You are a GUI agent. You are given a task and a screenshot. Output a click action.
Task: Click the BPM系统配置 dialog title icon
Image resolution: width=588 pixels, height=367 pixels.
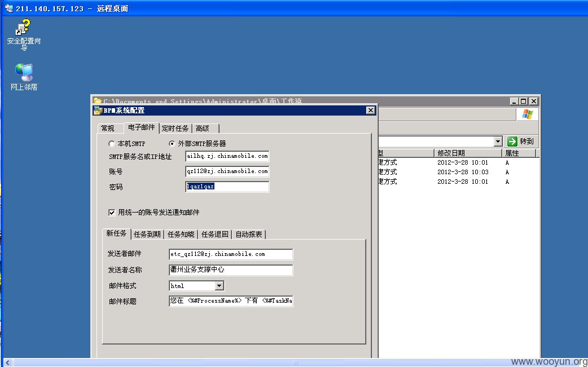pos(98,110)
